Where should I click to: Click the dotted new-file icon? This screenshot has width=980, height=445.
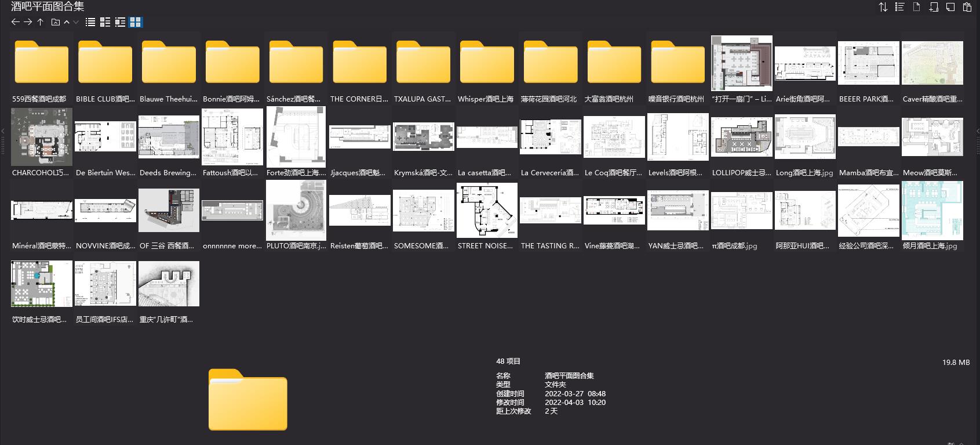[x=917, y=7]
